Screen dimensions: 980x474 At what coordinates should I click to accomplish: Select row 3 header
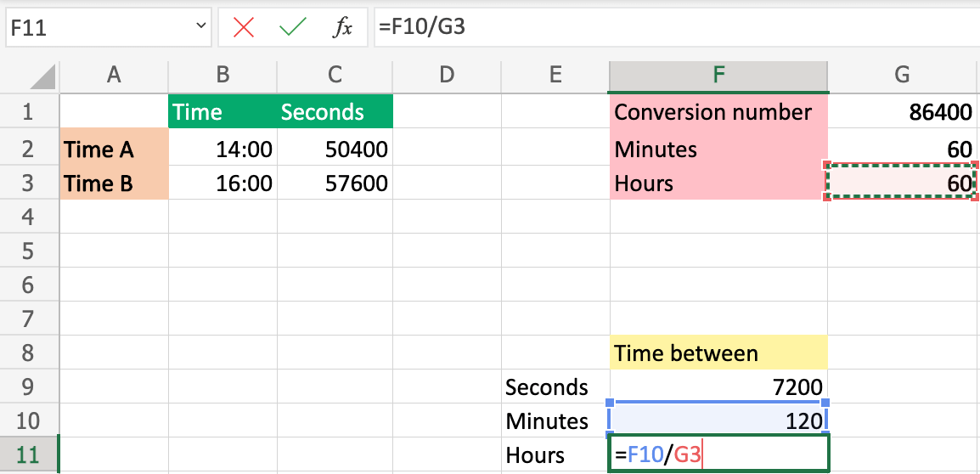coord(29,183)
